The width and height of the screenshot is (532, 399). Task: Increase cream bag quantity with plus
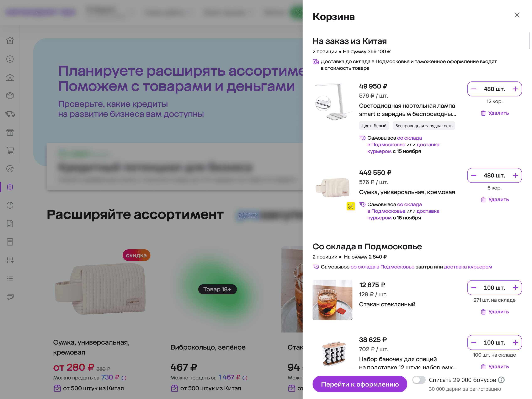pyautogui.click(x=515, y=176)
